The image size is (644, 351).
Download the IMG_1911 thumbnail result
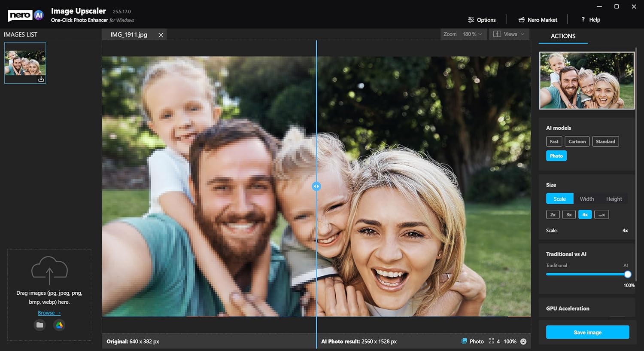(41, 79)
